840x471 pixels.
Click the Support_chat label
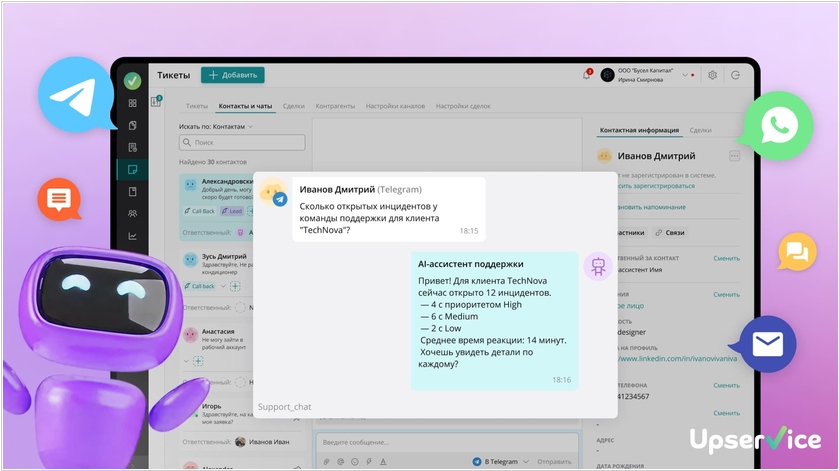pos(284,407)
